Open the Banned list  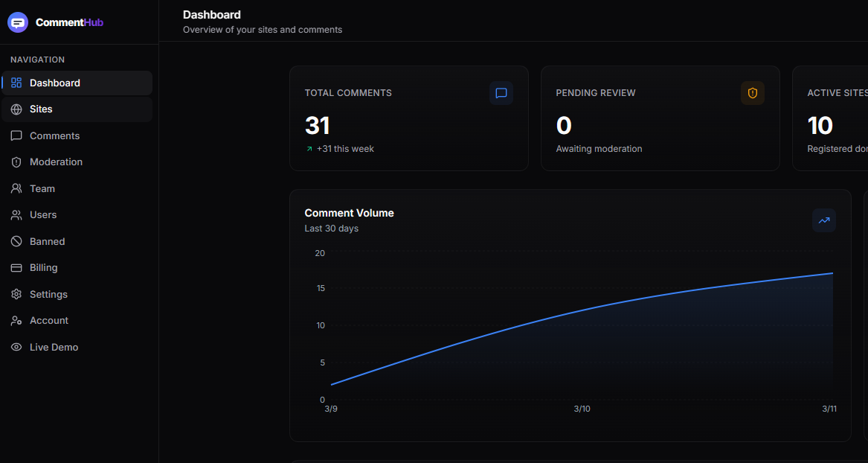tap(77, 241)
